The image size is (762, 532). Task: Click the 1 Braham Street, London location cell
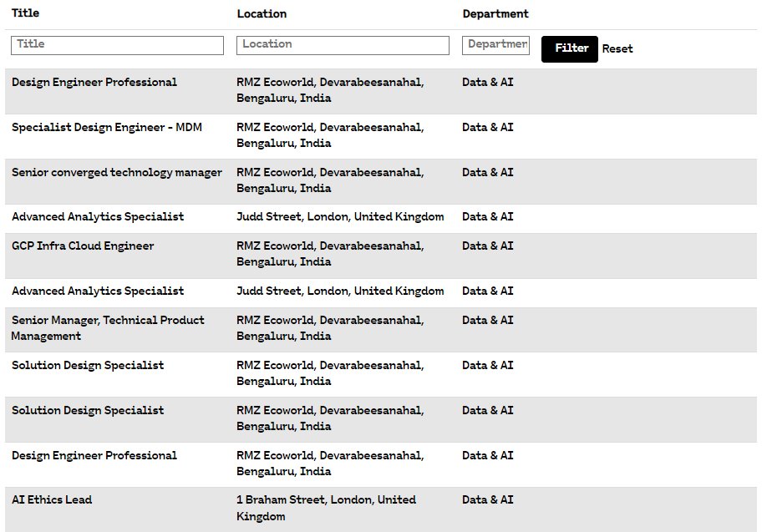(326, 508)
